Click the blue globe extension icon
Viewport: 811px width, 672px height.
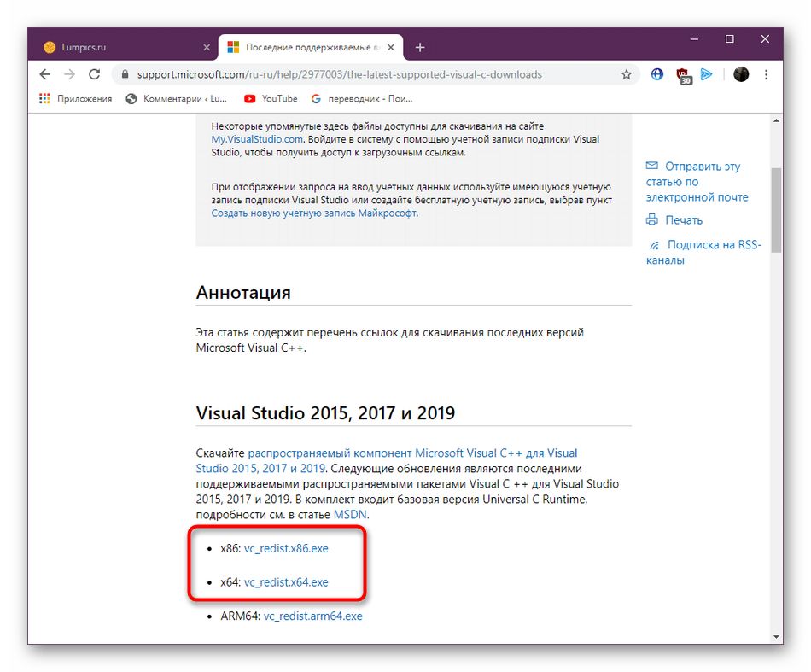point(657,74)
